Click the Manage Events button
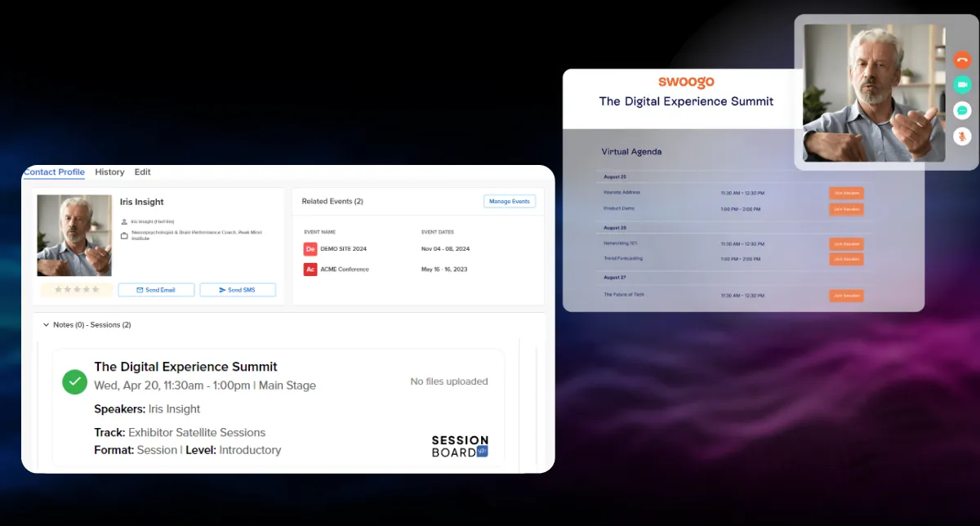The width and height of the screenshot is (980, 526). pyautogui.click(x=510, y=201)
